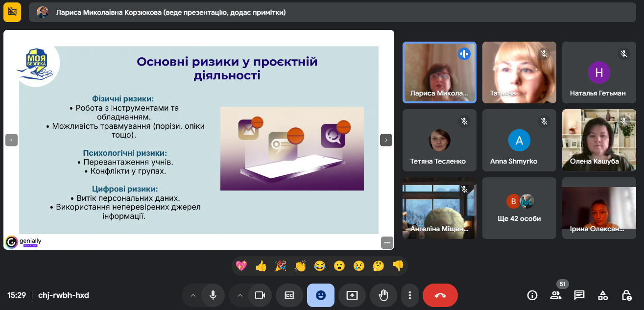The image size is (644, 310).
Task: Open host controls lock icon
Action: click(x=626, y=295)
